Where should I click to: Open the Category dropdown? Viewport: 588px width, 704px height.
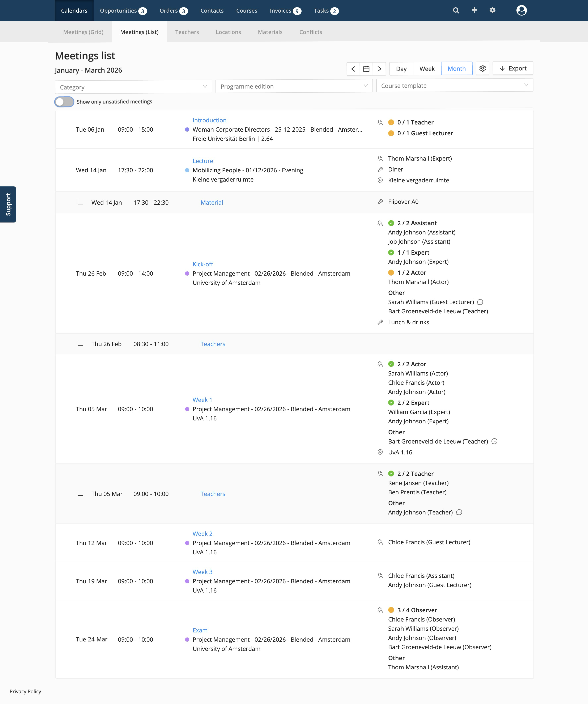pos(133,87)
